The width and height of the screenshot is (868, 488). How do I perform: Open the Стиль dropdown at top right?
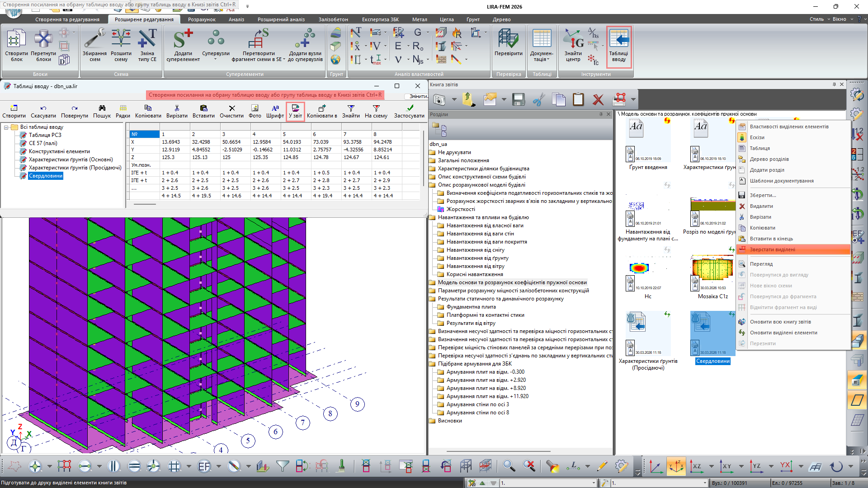819,19
